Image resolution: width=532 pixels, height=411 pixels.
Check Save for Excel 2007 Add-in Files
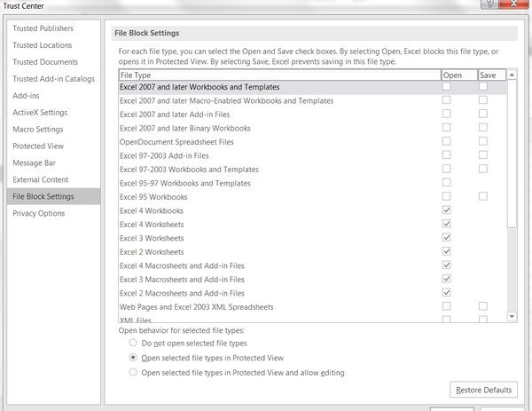[483, 114]
